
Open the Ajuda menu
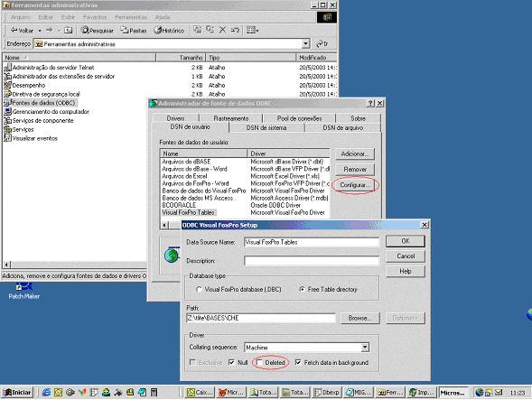pos(163,17)
